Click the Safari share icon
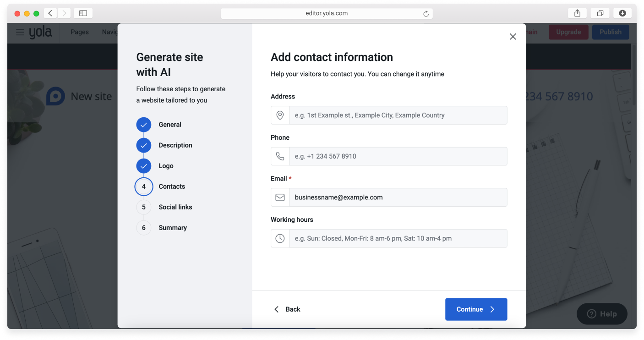This screenshot has height=340, width=644. (577, 13)
